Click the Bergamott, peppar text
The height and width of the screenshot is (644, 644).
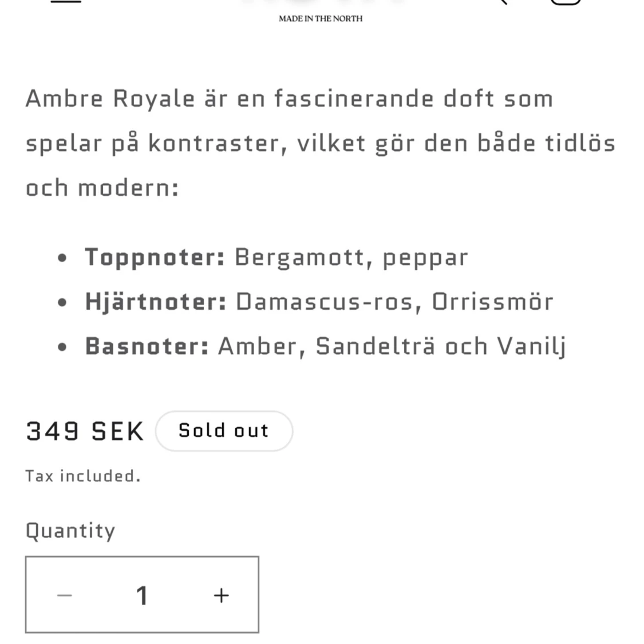point(351,258)
